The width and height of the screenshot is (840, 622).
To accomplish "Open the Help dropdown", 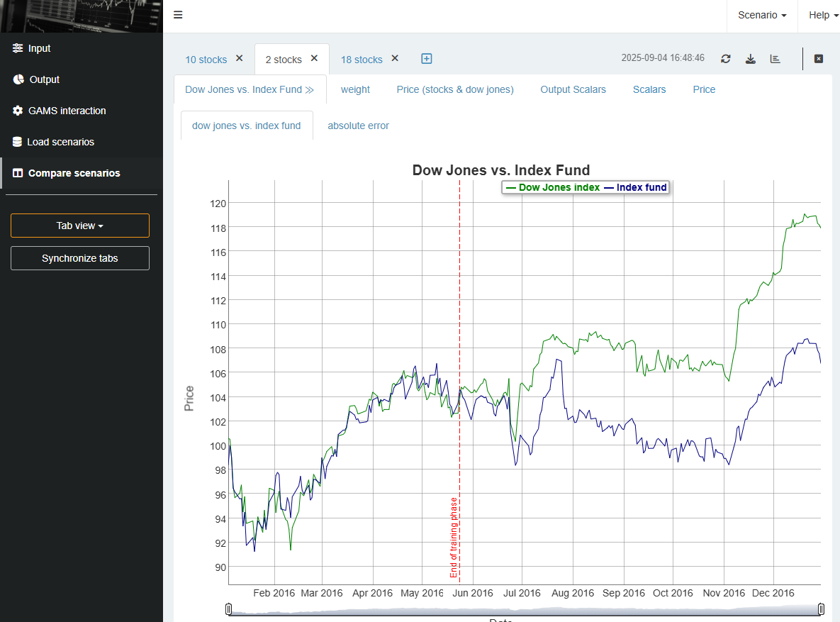I will point(822,14).
